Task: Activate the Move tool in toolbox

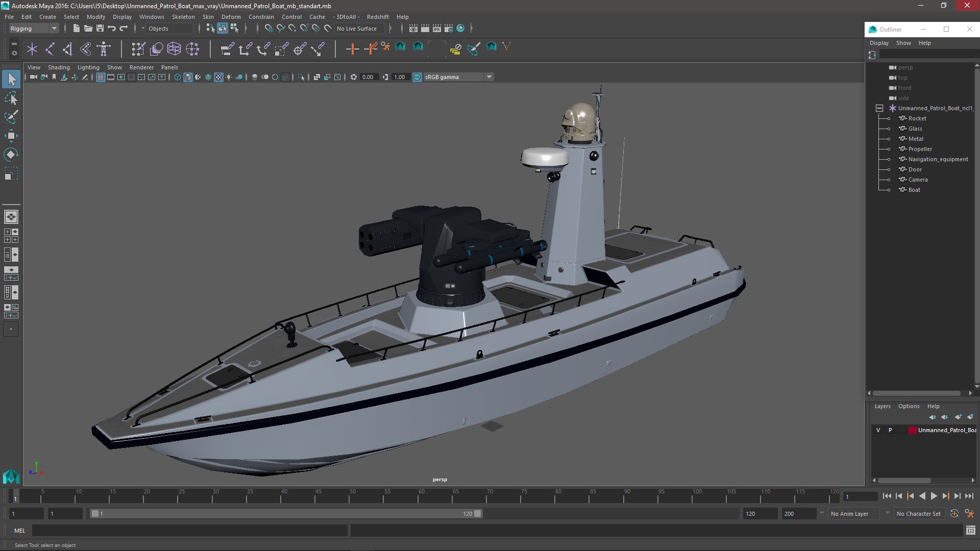Action: (11, 135)
